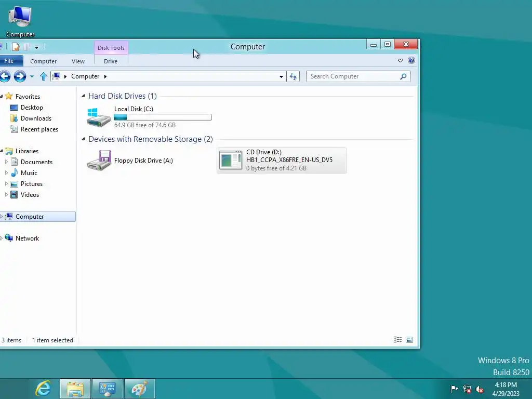Switch to the View ribbon tab

pos(78,61)
